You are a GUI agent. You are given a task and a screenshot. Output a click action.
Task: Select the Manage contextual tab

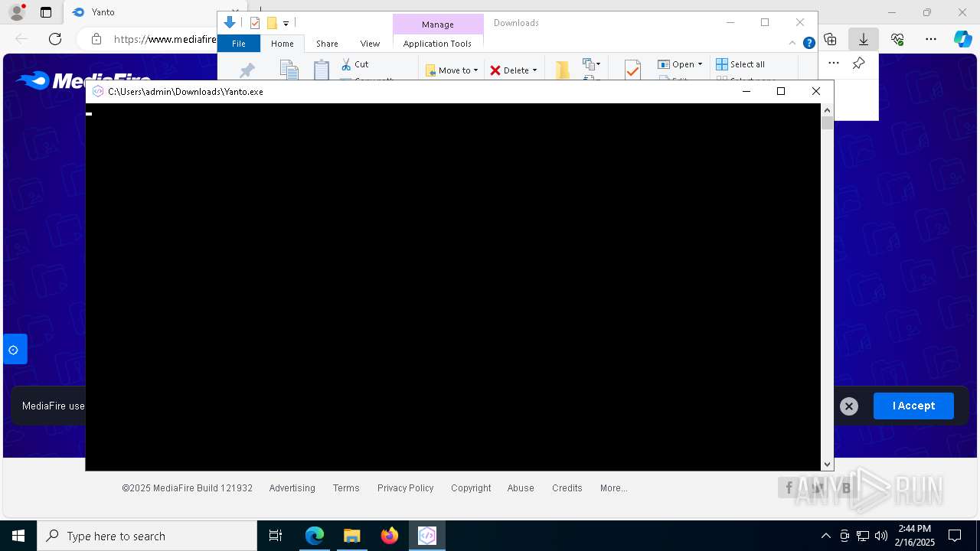[438, 24]
